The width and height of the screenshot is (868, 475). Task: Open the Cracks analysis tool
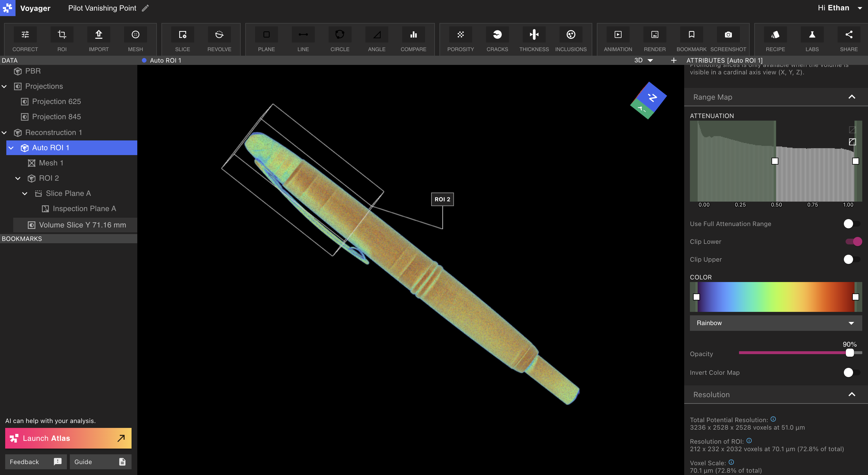(x=497, y=39)
